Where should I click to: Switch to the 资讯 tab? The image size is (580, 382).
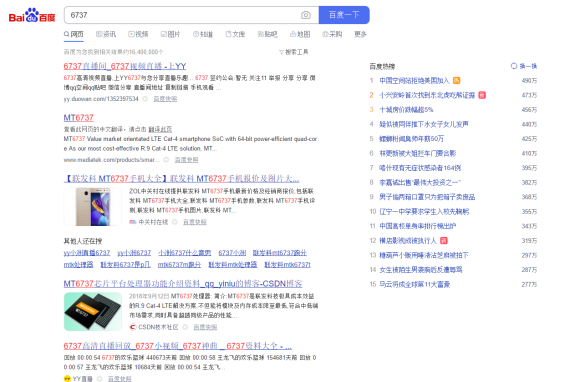coord(106,34)
